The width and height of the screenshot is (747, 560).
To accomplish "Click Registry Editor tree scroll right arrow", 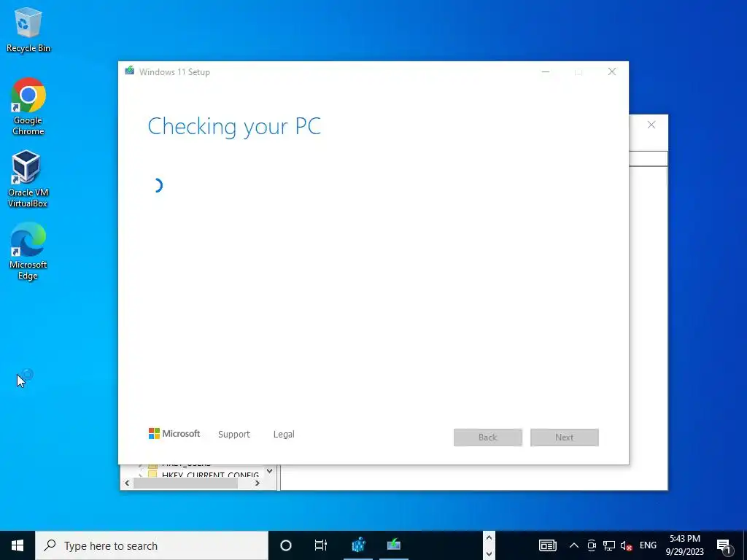I will click(x=258, y=483).
